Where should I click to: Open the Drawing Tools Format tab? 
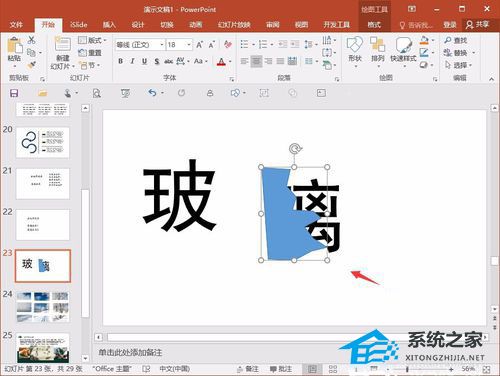pos(374,24)
